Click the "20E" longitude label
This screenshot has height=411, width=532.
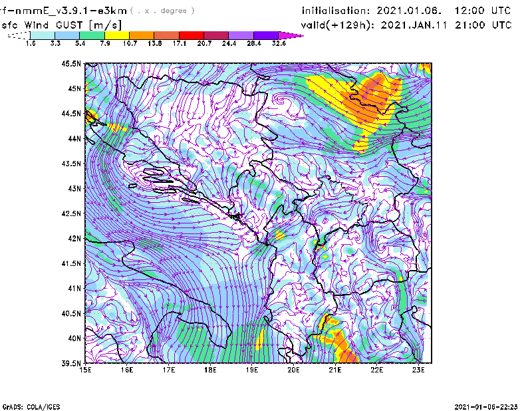(293, 370)
